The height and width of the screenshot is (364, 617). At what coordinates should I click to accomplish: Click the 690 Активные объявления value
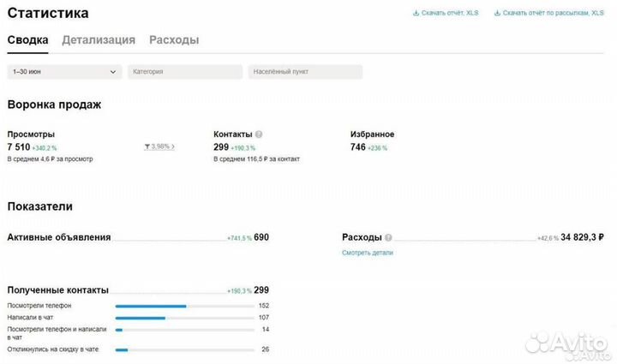coord(261,237)
